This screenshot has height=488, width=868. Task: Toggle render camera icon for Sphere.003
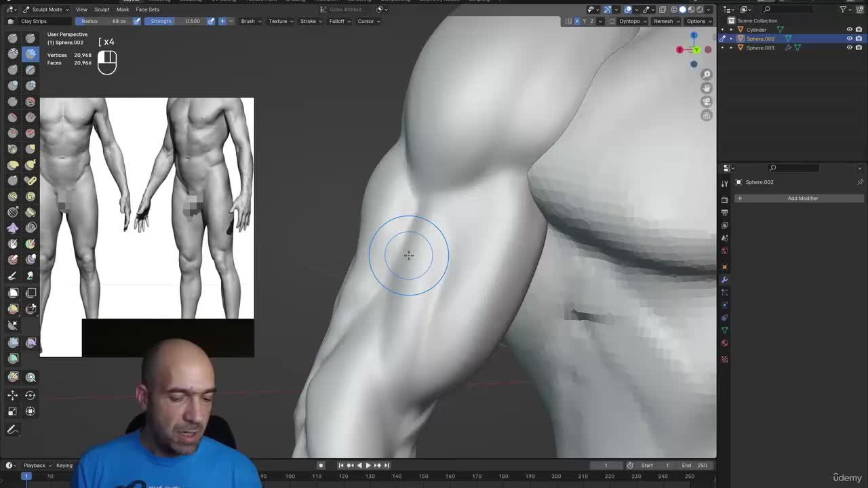(x=859, y=47)
